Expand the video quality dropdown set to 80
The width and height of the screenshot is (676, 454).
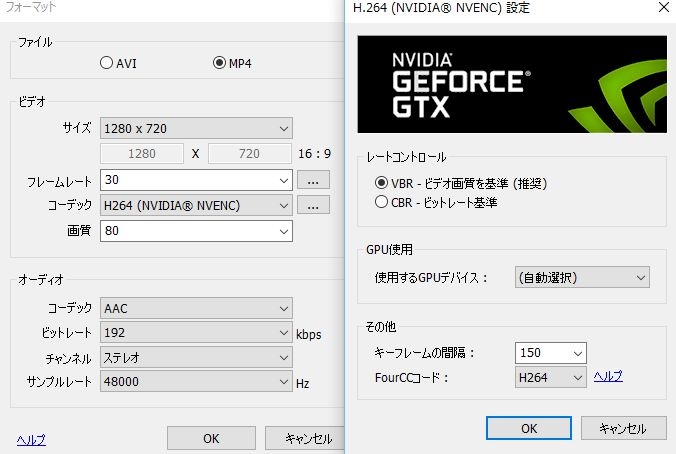coord(196,231)
